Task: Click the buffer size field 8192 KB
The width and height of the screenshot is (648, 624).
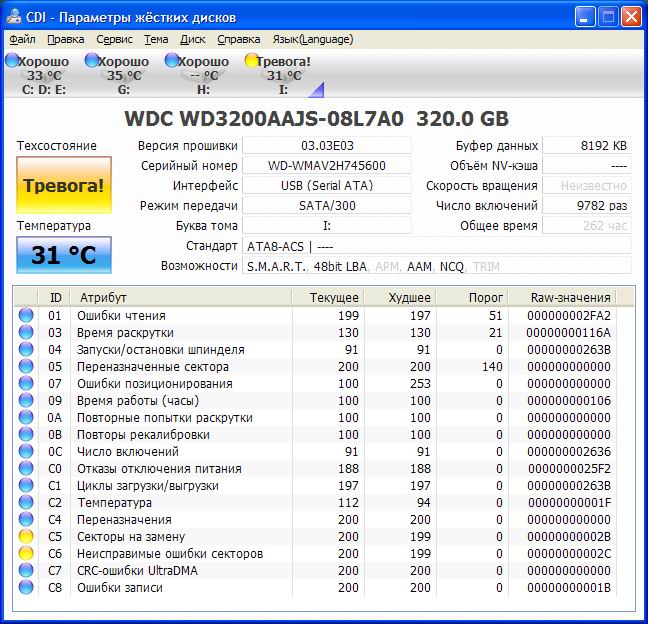Action: point(587,145)
